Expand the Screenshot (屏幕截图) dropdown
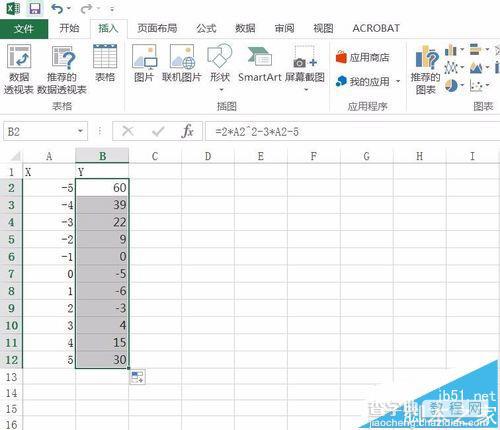The image size is (500, 430). coord(306,90)
